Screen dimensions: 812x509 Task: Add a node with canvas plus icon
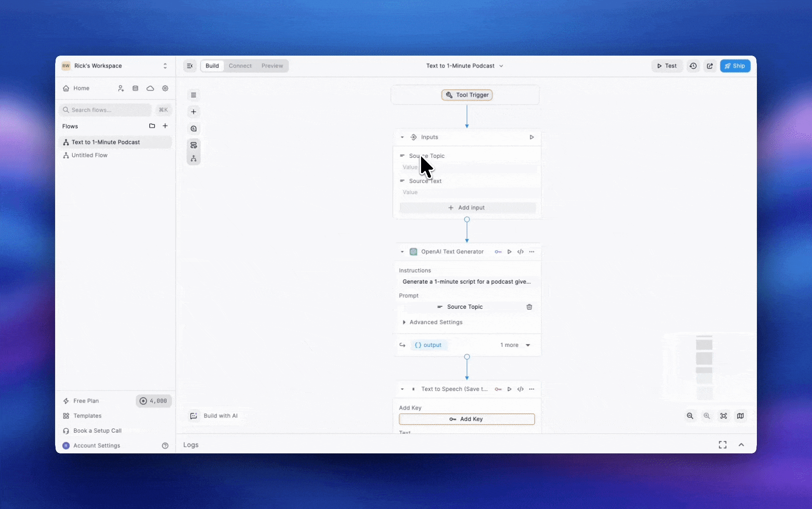coord(194,112)
